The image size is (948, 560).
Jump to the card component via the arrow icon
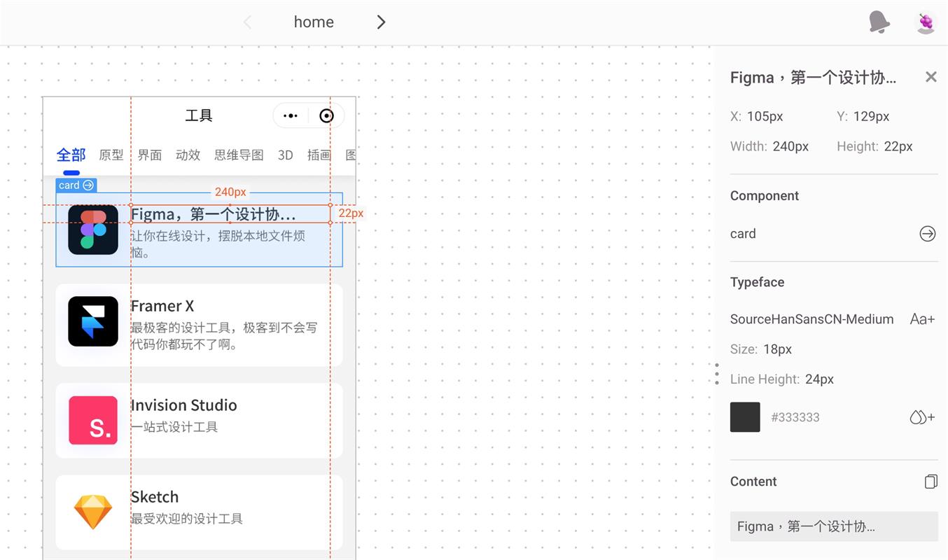(x=928, y=234)
